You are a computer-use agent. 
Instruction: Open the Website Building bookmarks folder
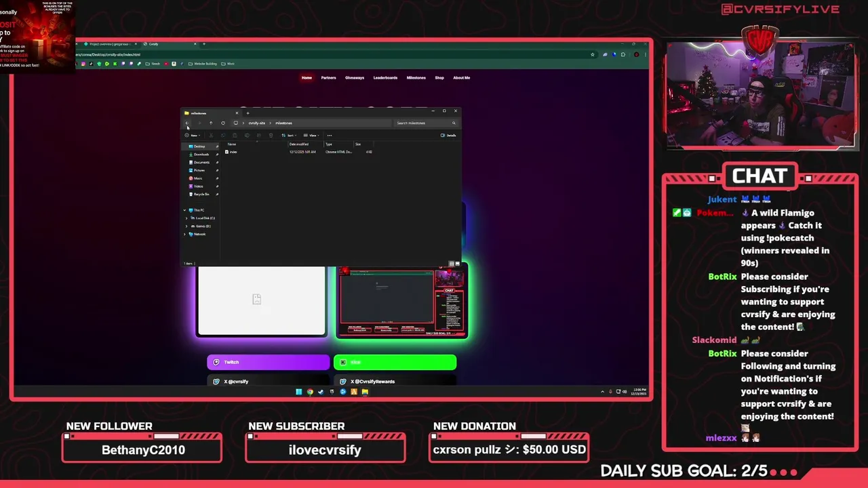point(202,64)
